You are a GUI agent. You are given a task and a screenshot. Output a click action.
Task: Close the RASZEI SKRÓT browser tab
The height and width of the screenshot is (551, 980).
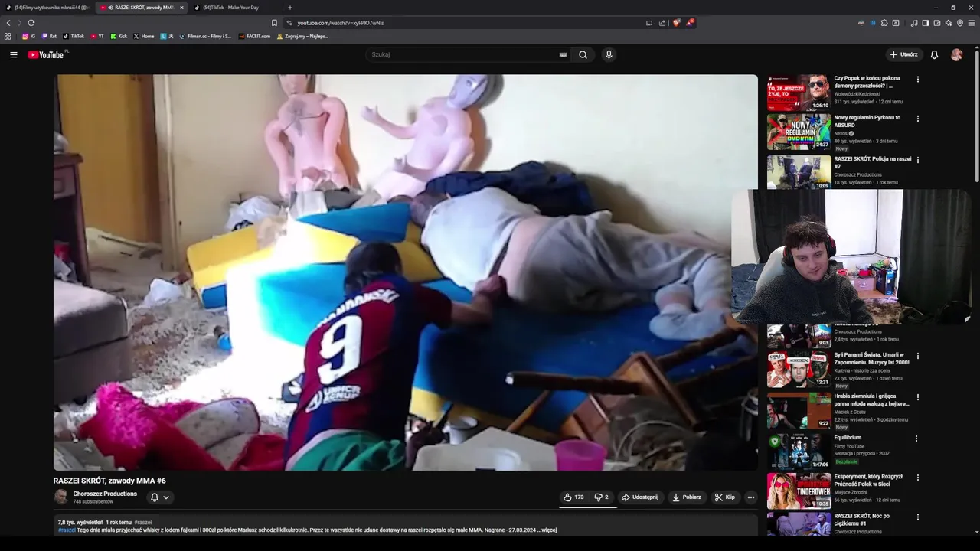coord(181,8)
